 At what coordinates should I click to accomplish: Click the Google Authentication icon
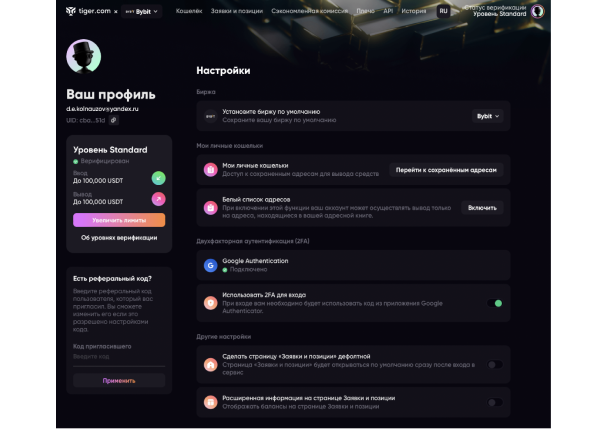pyautogui.click(x=210, y=265)
